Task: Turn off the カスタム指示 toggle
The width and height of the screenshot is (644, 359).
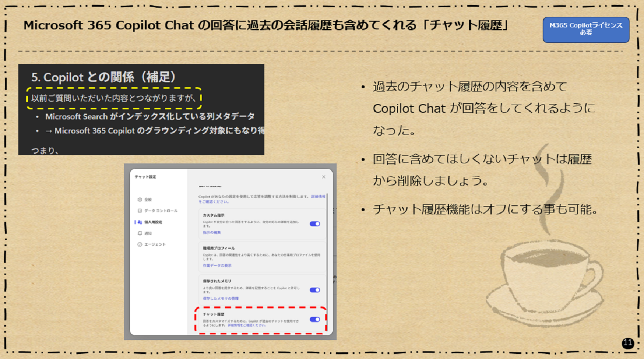Action: coord(315,224)
